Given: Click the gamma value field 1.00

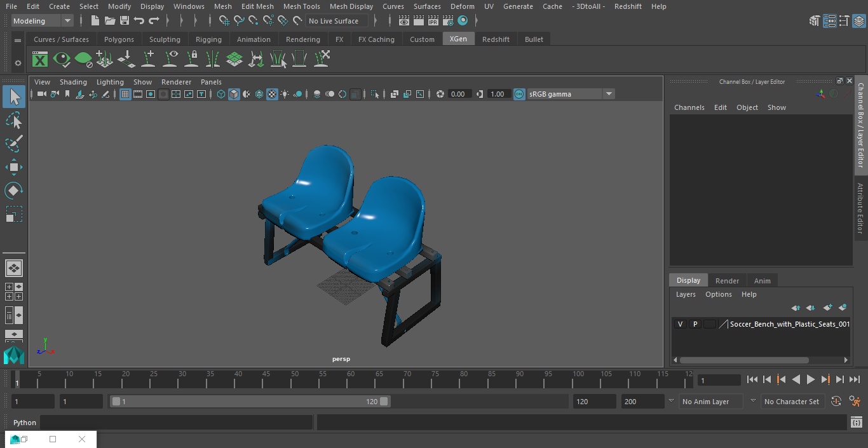Looking at the screenshot, I should (498, 94).
